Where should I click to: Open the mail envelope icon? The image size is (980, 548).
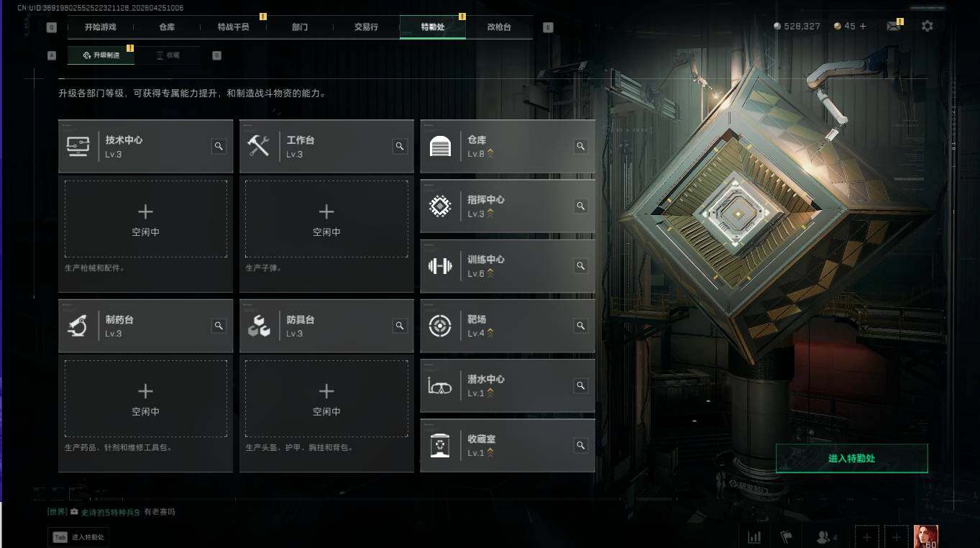(893, 27)
